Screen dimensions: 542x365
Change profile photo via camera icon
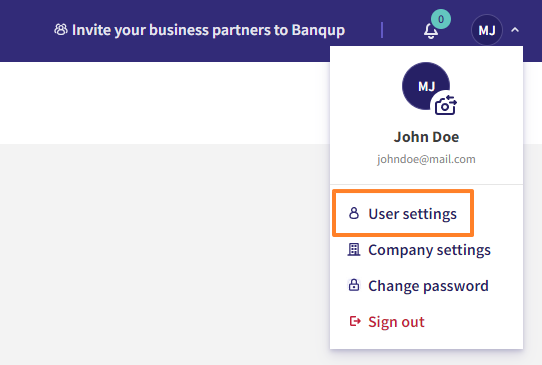click(x=445, y=105)
